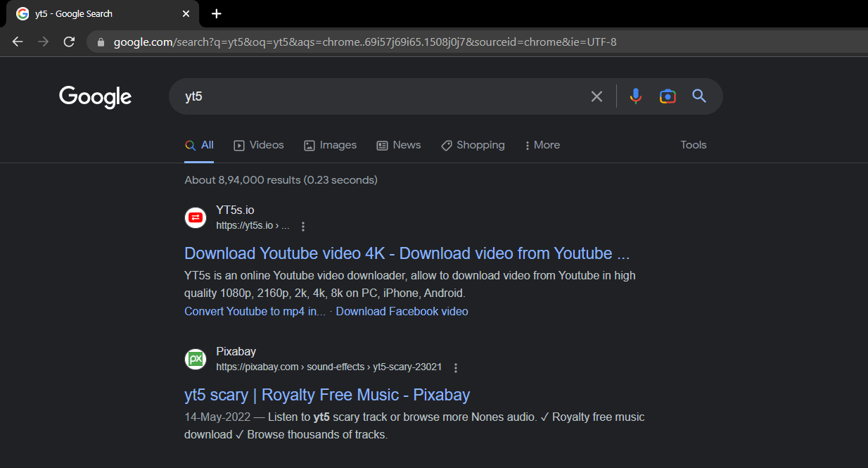Select the All results tab
The image size is (868, 468).
point(199,145)
